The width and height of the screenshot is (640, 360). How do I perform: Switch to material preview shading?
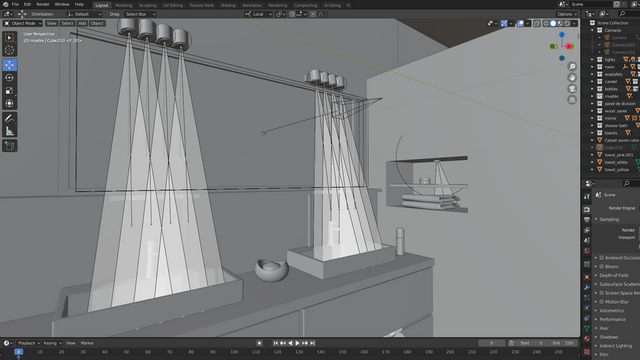click(560, 24)
